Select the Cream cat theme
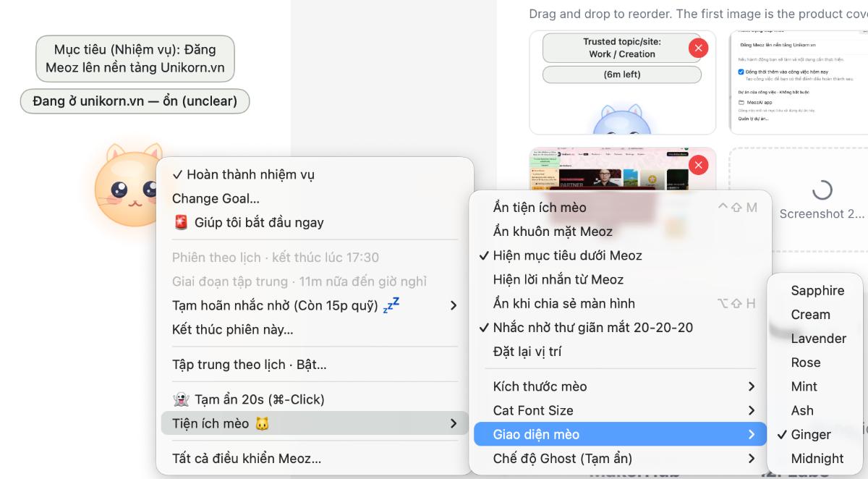 (815, 315)
